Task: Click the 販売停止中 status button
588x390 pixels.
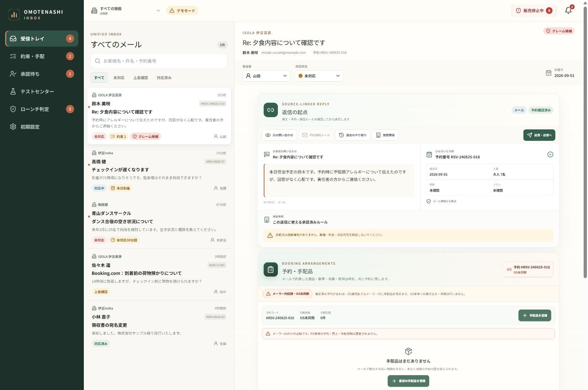Action: (x=534, y=10)
